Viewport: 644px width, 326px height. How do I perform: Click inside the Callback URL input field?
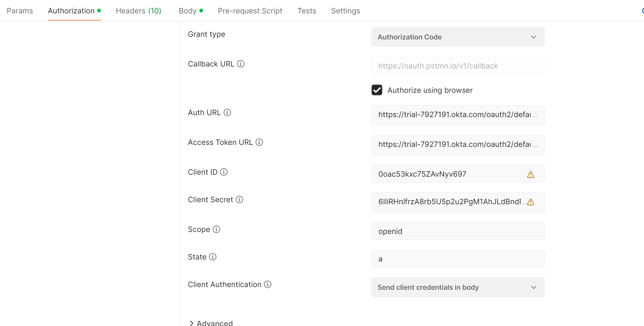point(458,66)
